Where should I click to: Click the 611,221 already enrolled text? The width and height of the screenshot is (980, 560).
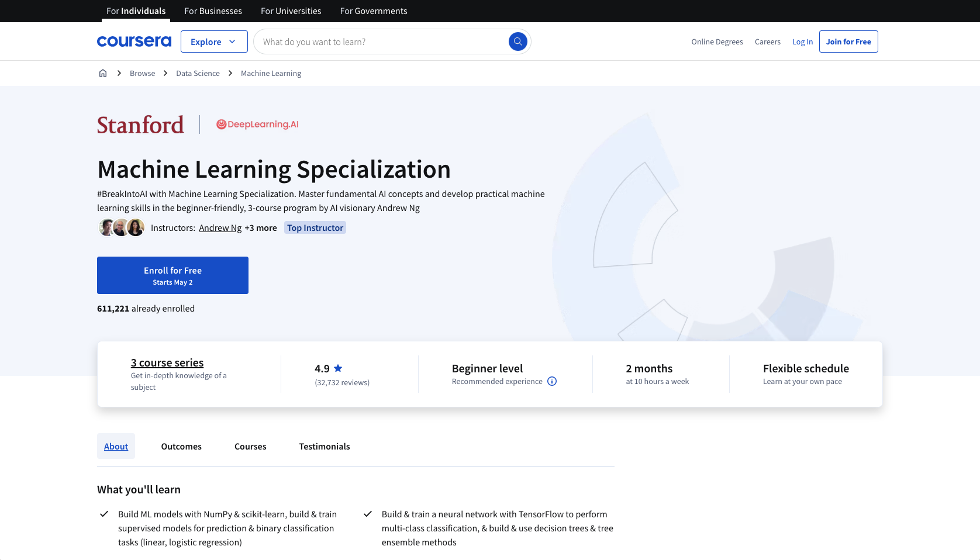pyautogui.click(x=146, y=308)
